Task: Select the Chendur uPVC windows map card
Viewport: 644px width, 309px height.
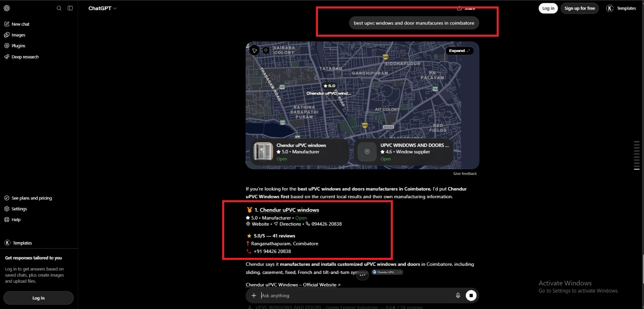Action: [x=299, y=152]
